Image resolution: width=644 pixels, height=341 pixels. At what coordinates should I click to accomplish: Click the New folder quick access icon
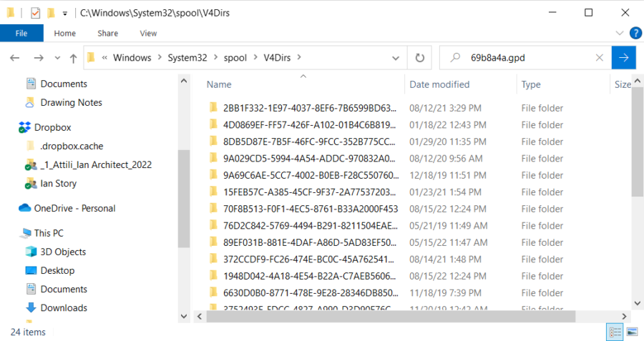tap(51, 13)
